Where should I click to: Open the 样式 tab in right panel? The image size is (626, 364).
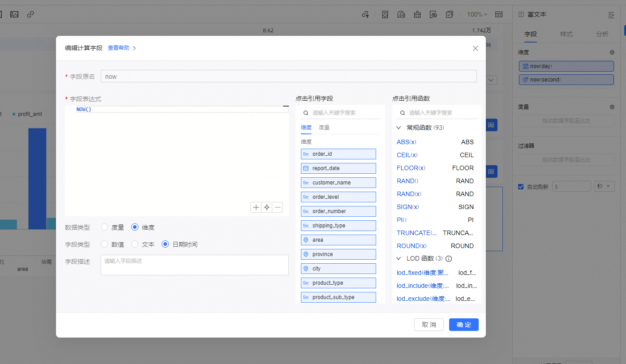[x=566, y=34]
